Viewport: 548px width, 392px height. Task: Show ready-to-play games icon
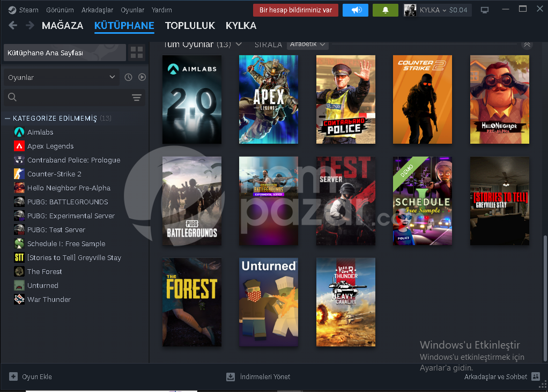click(142, 77)
